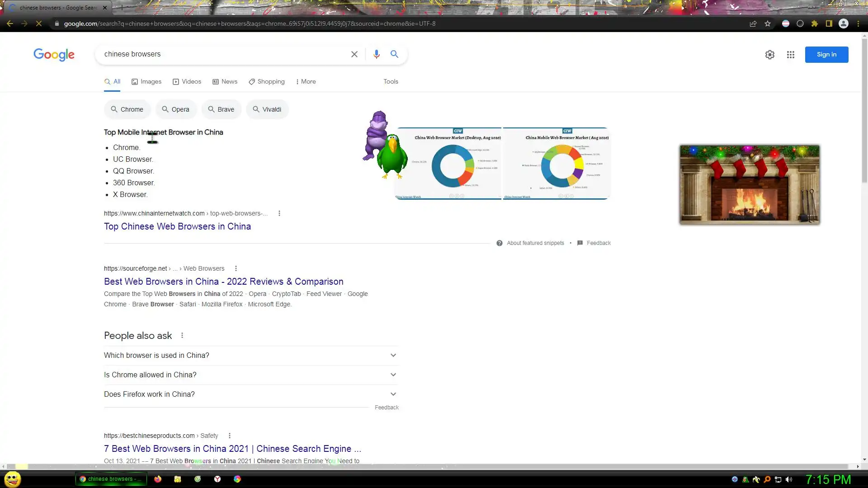
Task: Switch to the Images results tab
Action: (x=146, y=82)
